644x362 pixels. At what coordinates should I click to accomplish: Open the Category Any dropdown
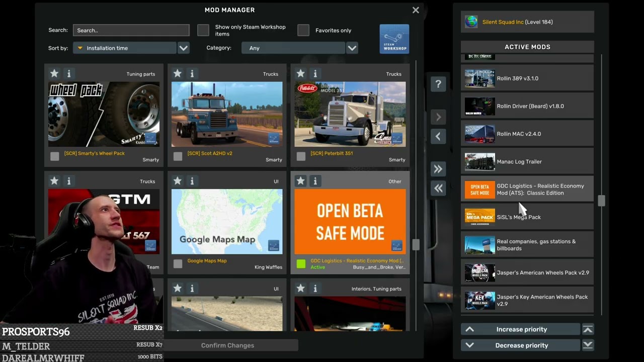point(293,48)
